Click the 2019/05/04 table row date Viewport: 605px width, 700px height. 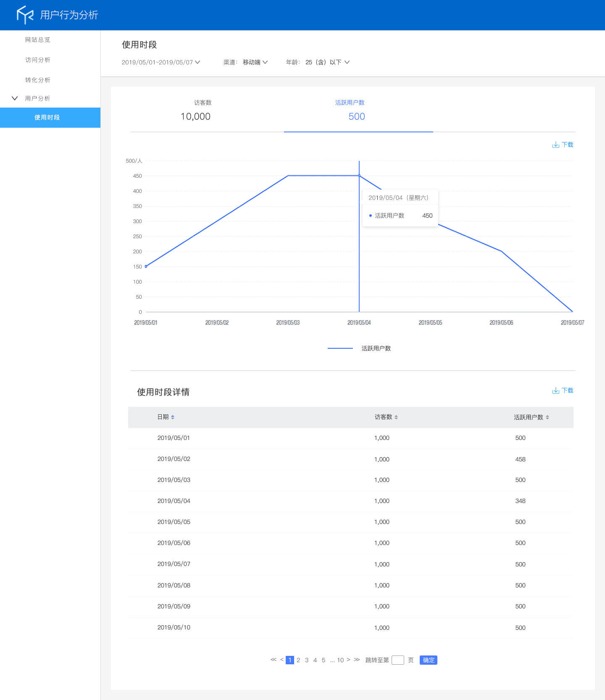coord(174,501)
